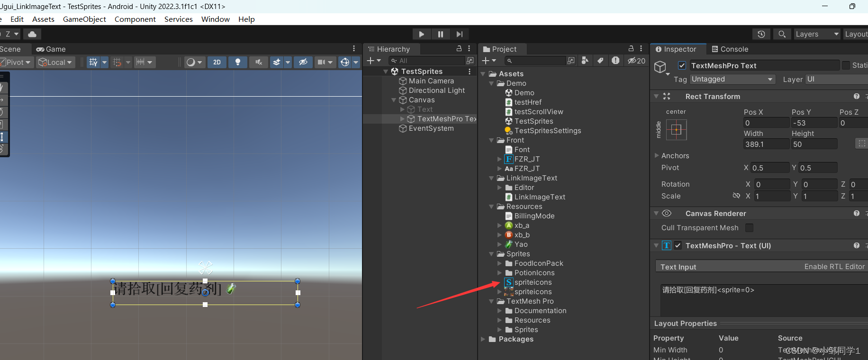Screen dimensions: 868x360
Task: Collapse the Canvas node in Hierarchy
Action: click(x=394, y=100)
